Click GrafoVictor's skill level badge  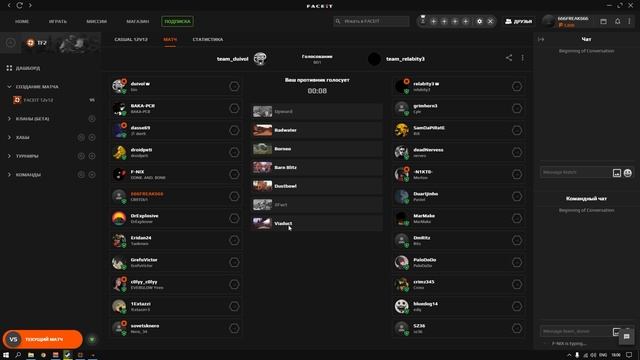point(234,262)
